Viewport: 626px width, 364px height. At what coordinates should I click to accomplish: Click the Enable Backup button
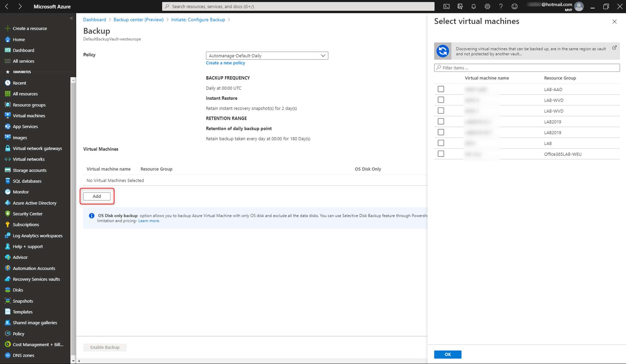[105, 347]
